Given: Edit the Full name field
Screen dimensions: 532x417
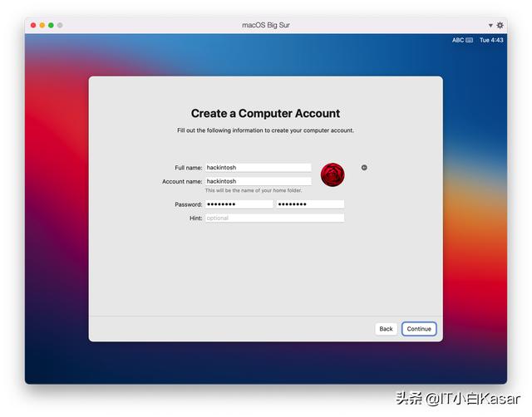Looking at the screenshot, I should (x=258, y=168).
